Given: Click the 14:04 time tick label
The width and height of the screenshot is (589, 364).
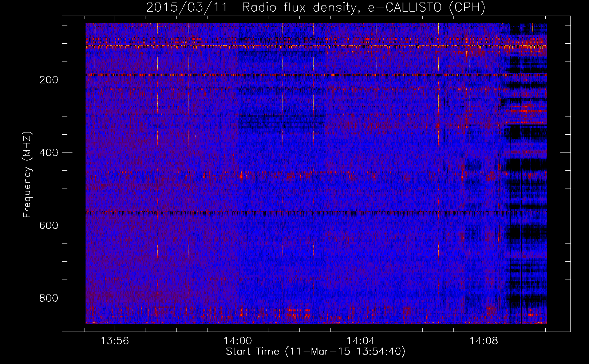Looking at the screenshot, I should pyautogui.click(x=361, y=341).
